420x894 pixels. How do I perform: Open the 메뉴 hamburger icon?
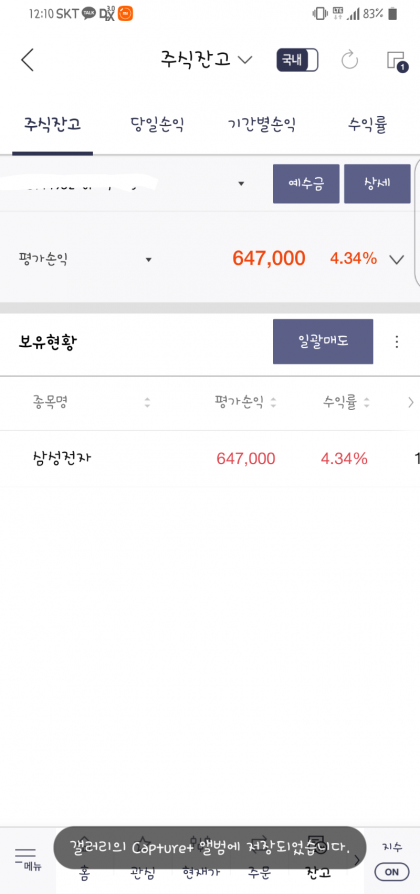[x=26, y=859]
